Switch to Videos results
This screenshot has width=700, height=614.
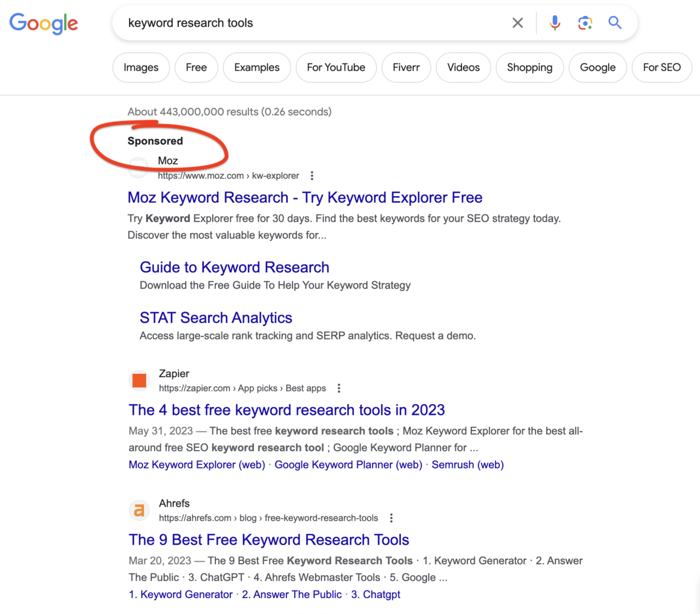[464, 67]
